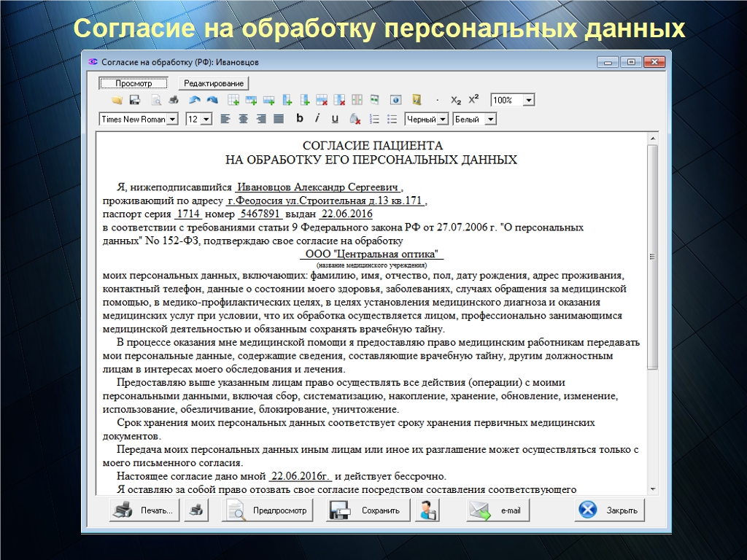
Task: Open the Предпросмотр print preview
Action: [x=268, y=510]
